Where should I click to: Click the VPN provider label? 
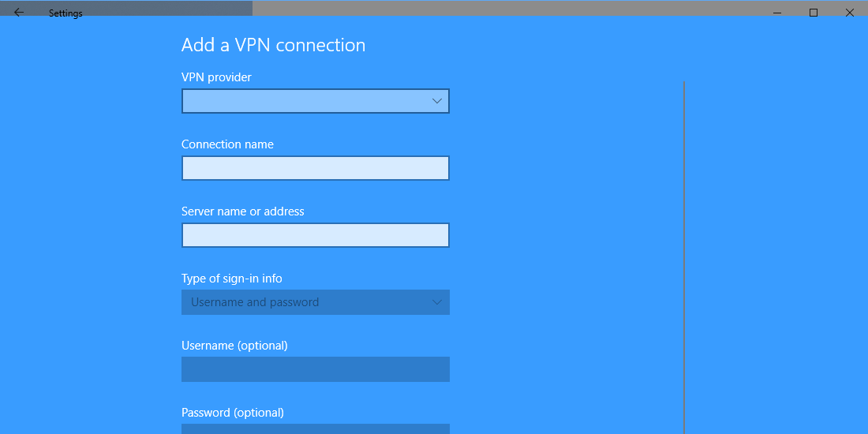point(216,77)
